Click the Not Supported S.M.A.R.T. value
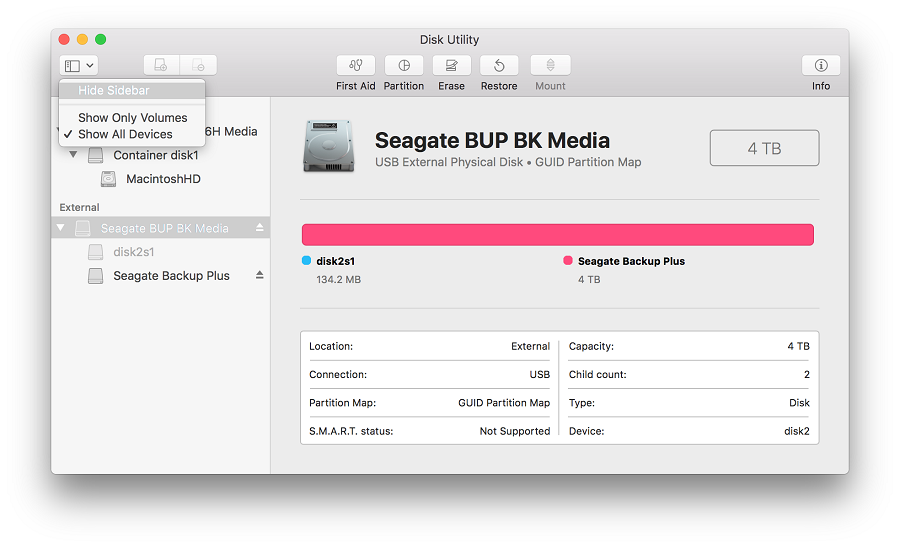This screenshot has width=900, height=547. 515,431
